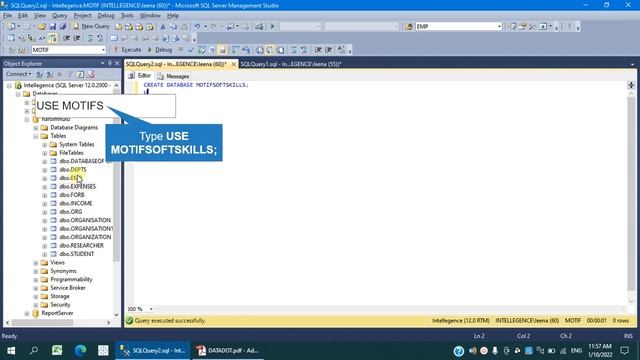Click the Increase Indent icon
Screen dimensions: 640x360
coord(329,50)
